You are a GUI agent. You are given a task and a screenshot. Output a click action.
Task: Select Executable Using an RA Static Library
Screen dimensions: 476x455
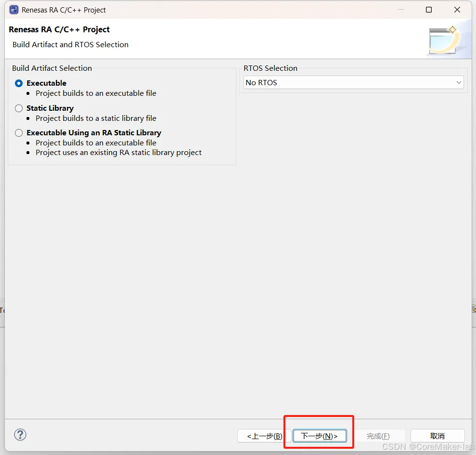(x=19, y=133)
